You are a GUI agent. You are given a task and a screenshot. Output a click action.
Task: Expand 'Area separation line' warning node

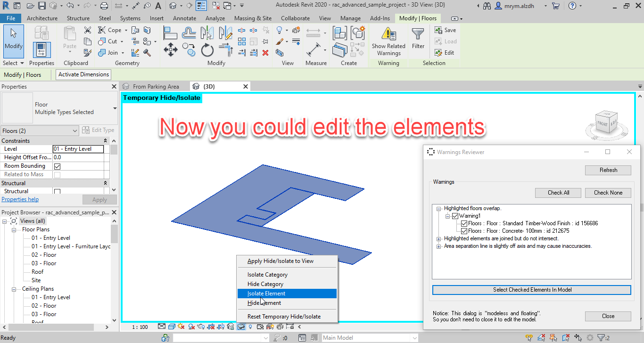[439, 246]
